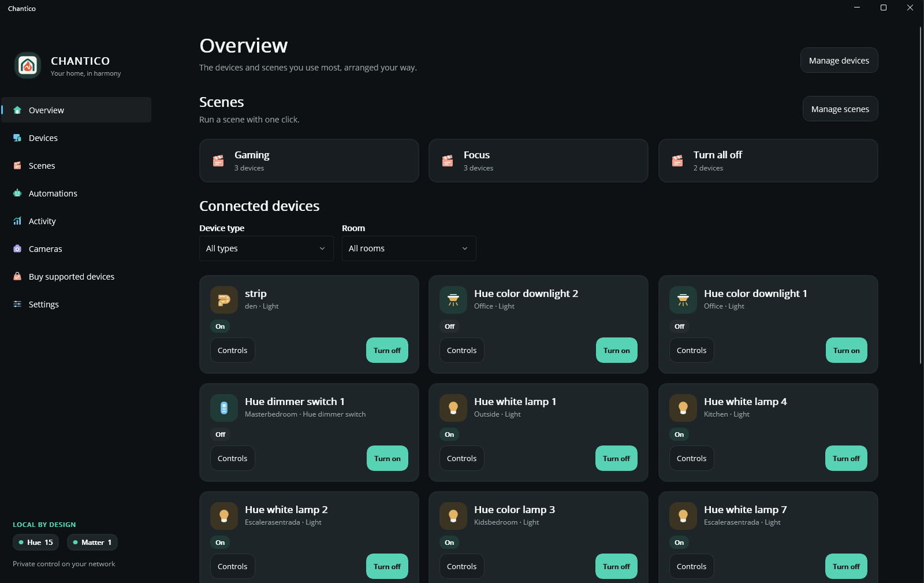This screenshot has height=583, width=924.
Task: Click the Cameras sidebar icon
Action: pyautogui.click(x=17, y=248)
